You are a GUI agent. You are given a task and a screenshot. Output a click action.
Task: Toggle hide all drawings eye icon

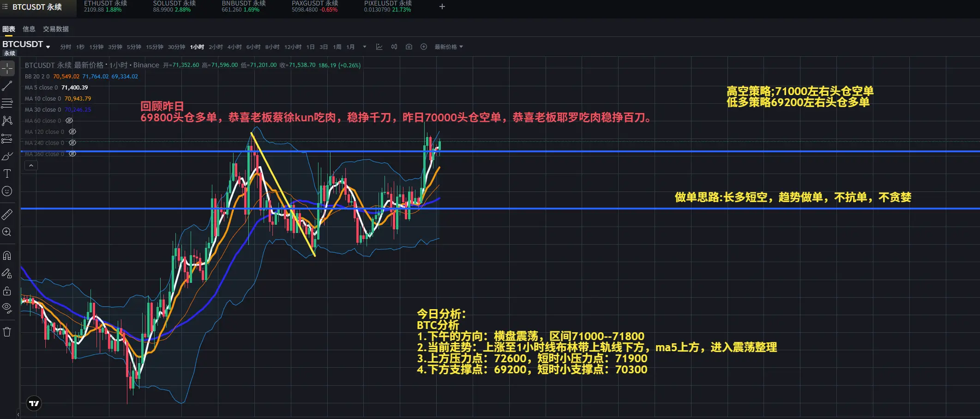[x=7, y=308]
